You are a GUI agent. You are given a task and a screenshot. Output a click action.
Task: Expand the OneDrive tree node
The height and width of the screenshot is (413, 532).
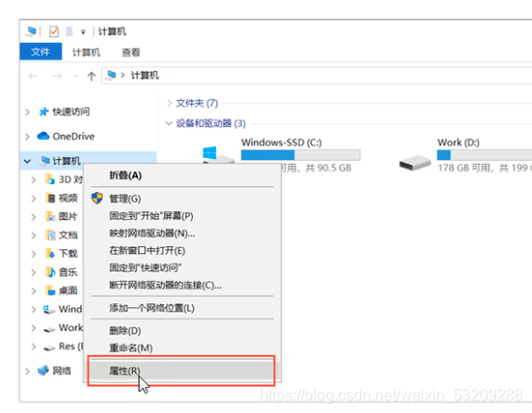click(28, 137)
